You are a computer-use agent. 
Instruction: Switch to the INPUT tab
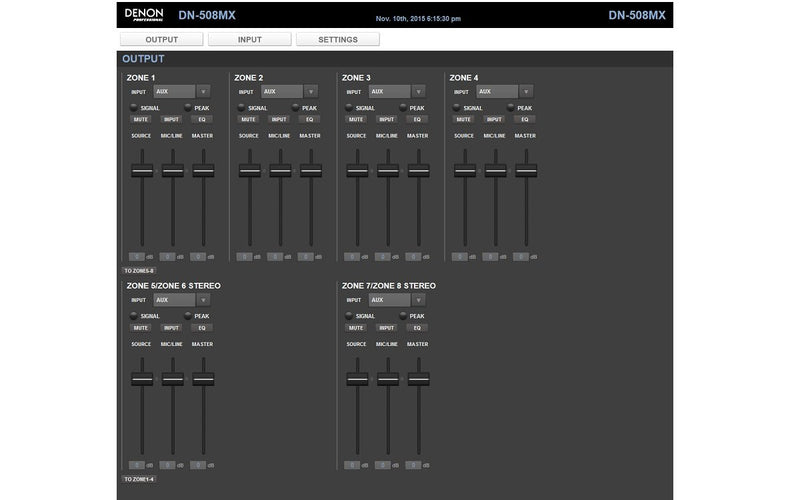pyautogui.click(x=250, y=39)
